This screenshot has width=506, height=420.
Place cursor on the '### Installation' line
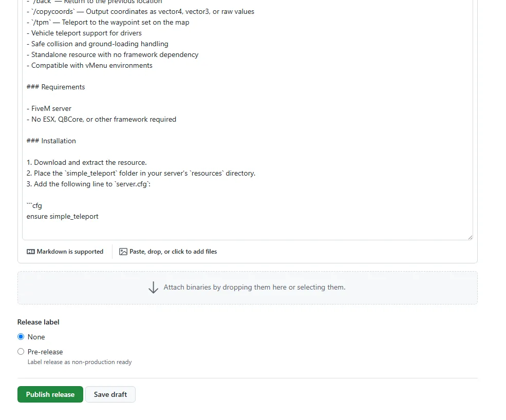click(51, 141)
